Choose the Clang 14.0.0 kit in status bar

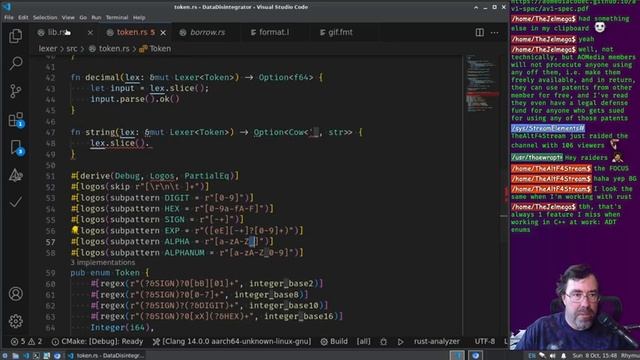point(231,341)
